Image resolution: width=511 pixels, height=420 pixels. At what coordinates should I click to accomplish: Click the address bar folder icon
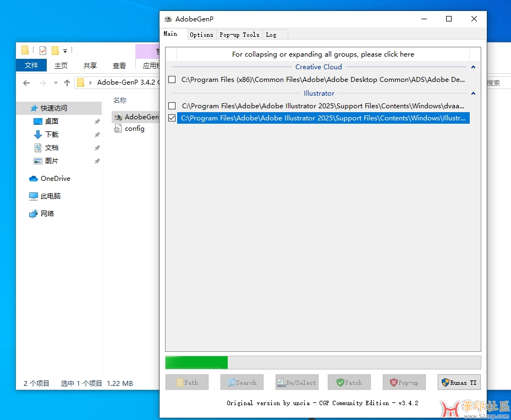80,82
